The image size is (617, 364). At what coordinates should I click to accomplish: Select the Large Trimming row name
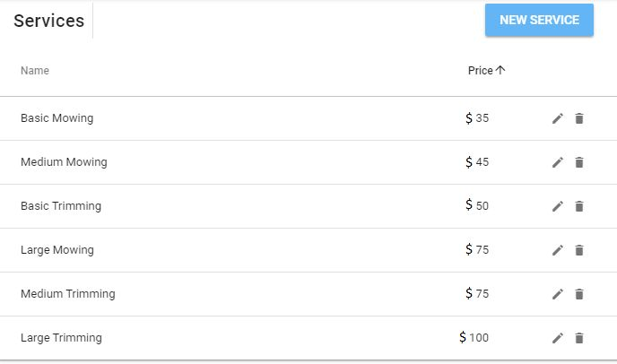[61, 338]
